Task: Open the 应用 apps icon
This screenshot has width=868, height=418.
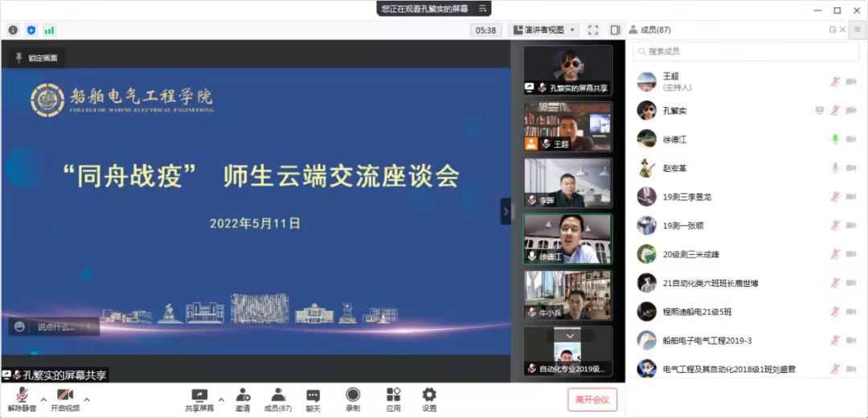Action: click(x=393, y=398)
